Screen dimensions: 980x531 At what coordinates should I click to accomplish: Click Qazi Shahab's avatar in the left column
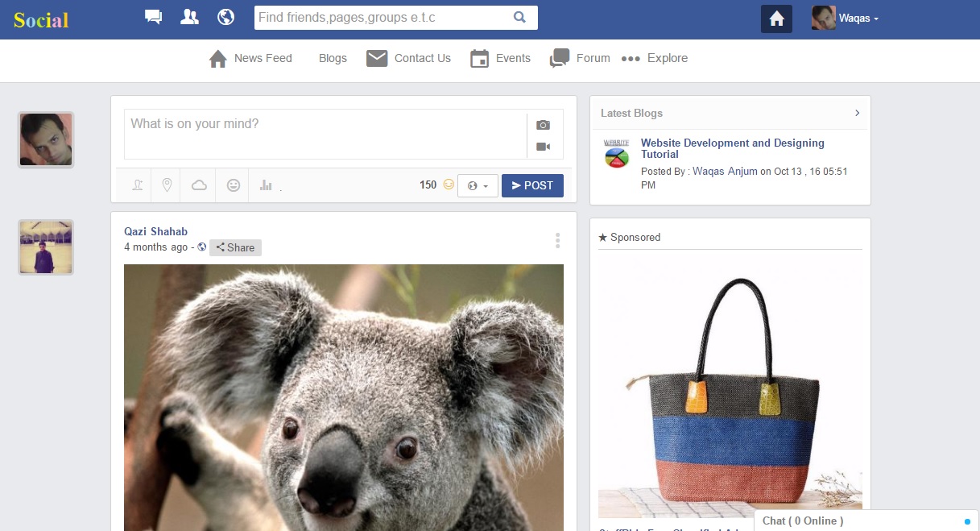coord(46,247)
